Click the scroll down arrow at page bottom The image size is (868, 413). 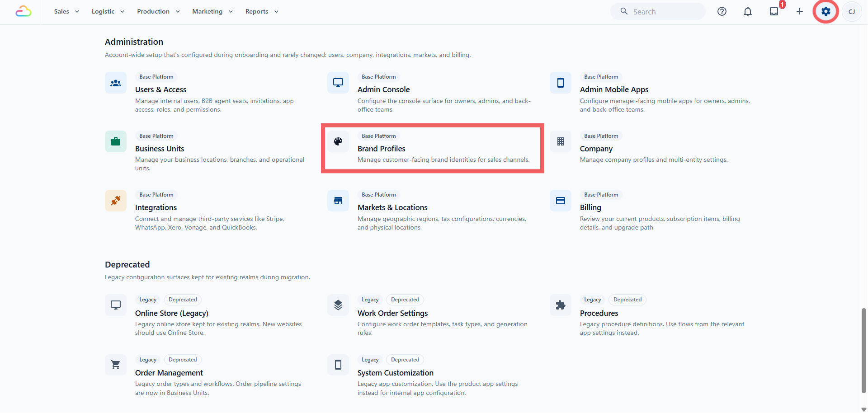point(864,409)
